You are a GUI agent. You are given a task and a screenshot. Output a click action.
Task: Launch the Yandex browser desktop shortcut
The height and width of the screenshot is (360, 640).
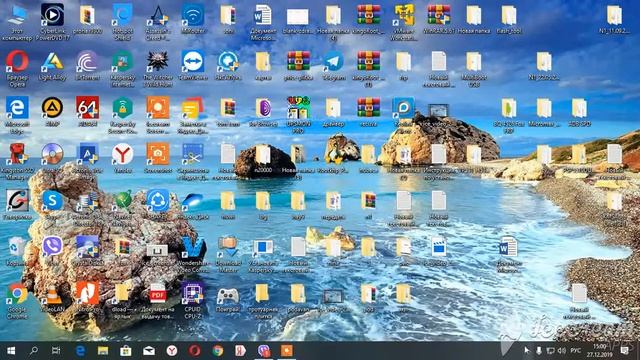tap(122, 158)
